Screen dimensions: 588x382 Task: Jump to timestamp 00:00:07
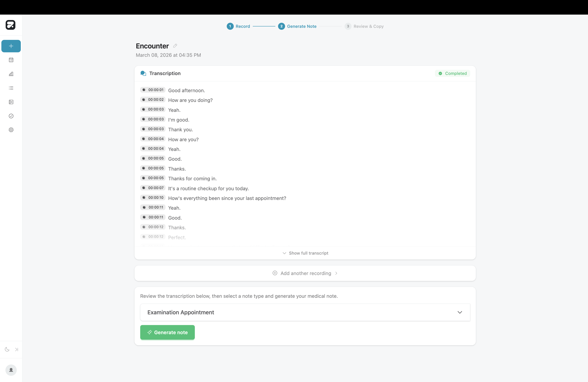click(x=153, y=188)
